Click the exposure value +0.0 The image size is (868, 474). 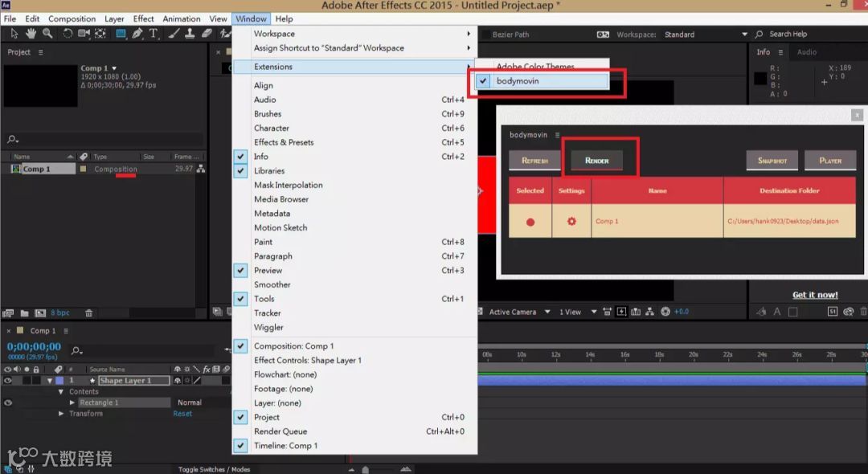coord(682,312)
